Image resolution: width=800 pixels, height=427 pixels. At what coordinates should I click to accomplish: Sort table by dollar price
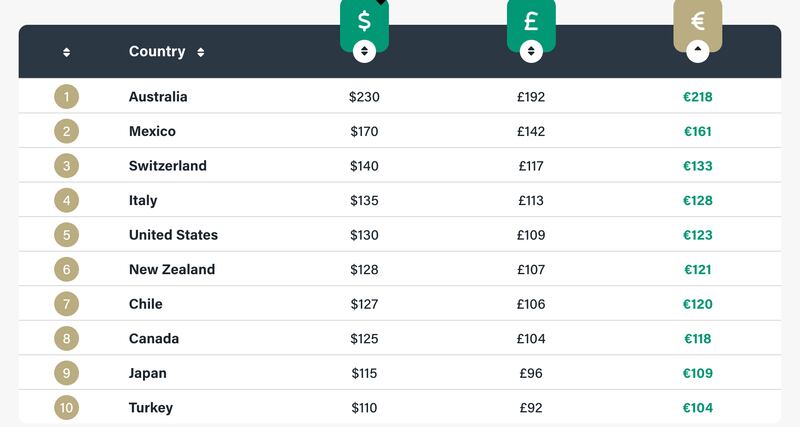tap(364, 52)
